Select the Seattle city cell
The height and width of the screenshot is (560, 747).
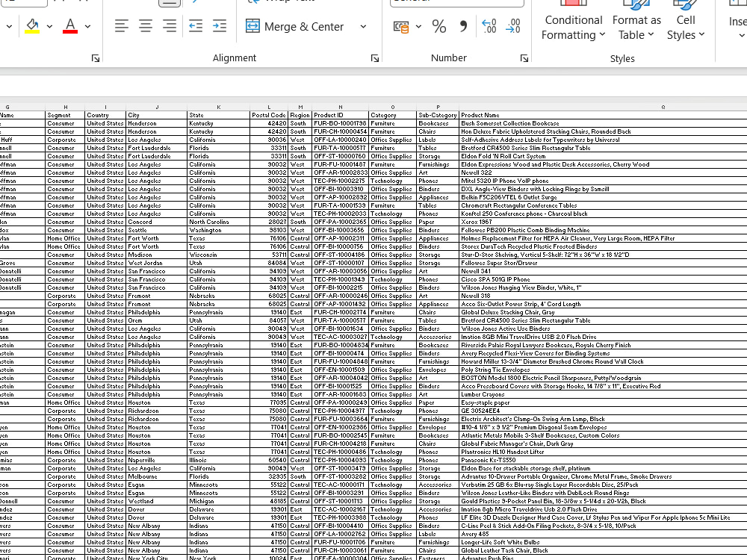click(157, 230)
